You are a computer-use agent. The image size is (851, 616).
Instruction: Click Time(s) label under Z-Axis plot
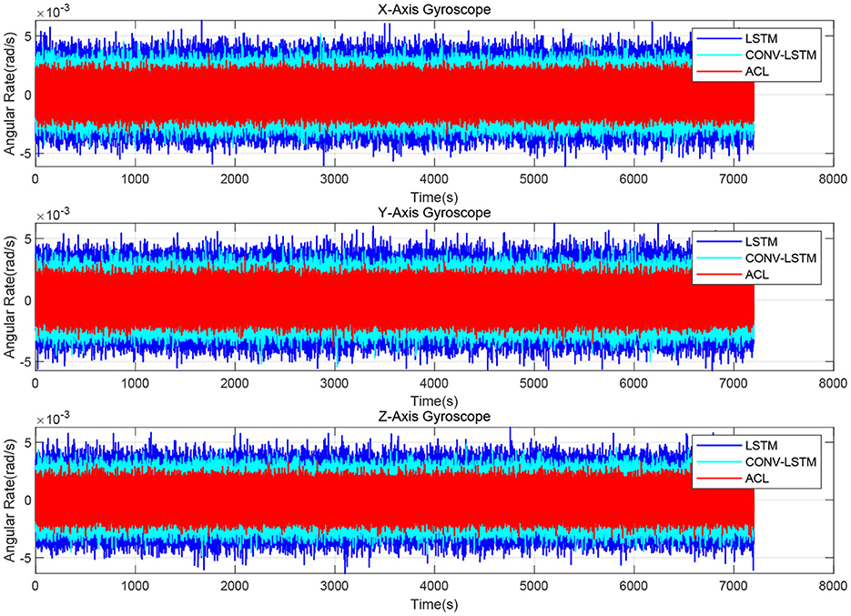pos(434,604)
